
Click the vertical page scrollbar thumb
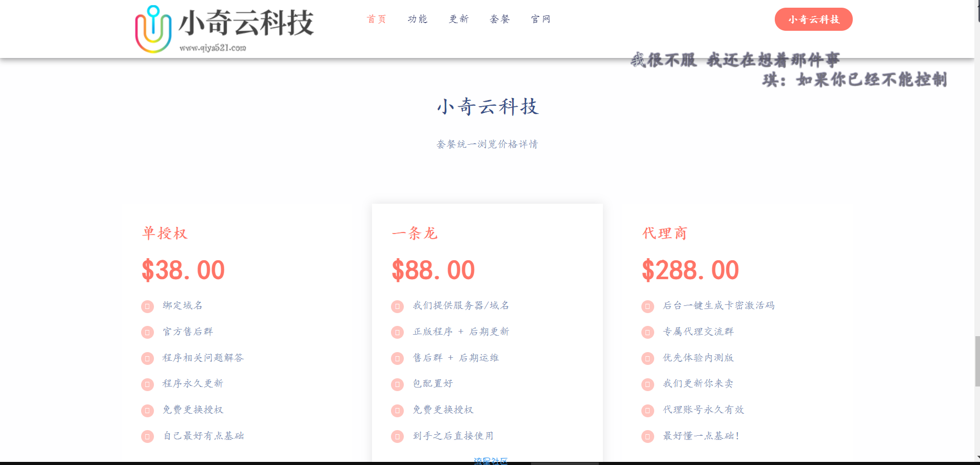(x=977, y=361)
